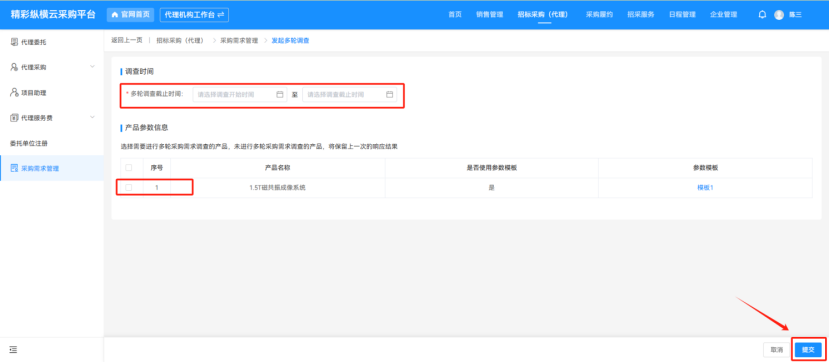Click 招标采购（代理） breadcrumb

pos(180,40)
